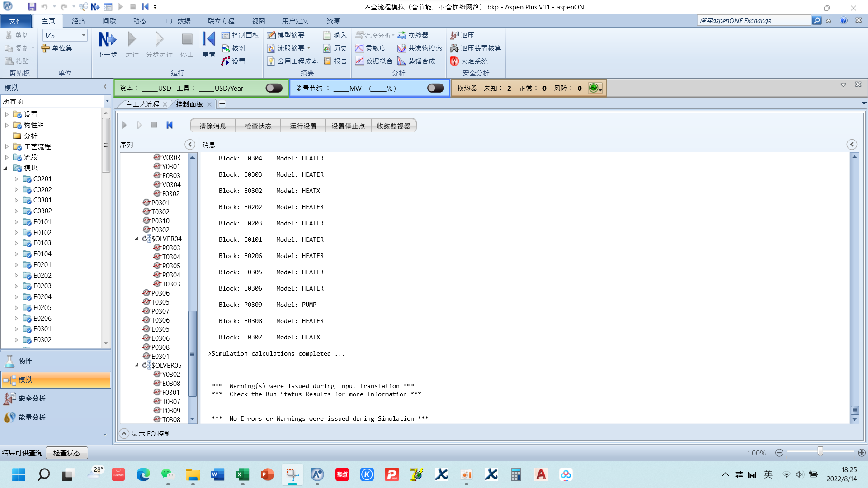This screenshot has height=488, width=868.
Task: Switch to the Main Flowsheet (主工艺流程) tab
Action: (x=142, y=104)
